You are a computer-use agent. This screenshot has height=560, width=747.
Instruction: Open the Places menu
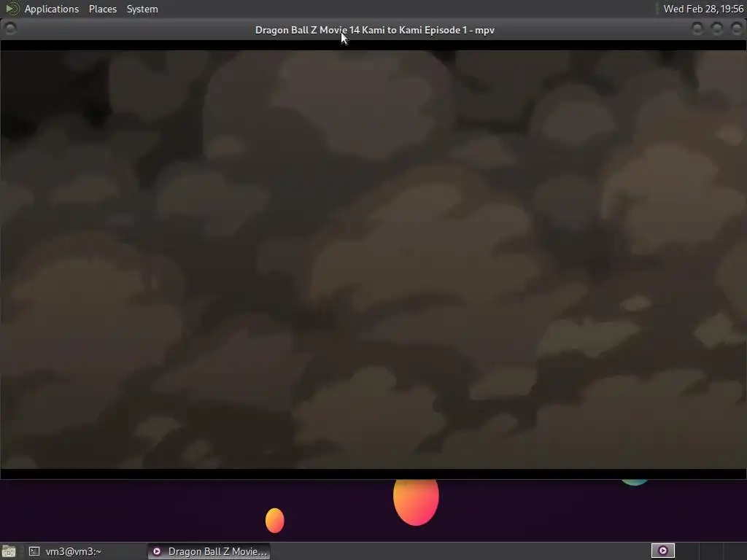[102, 9]
